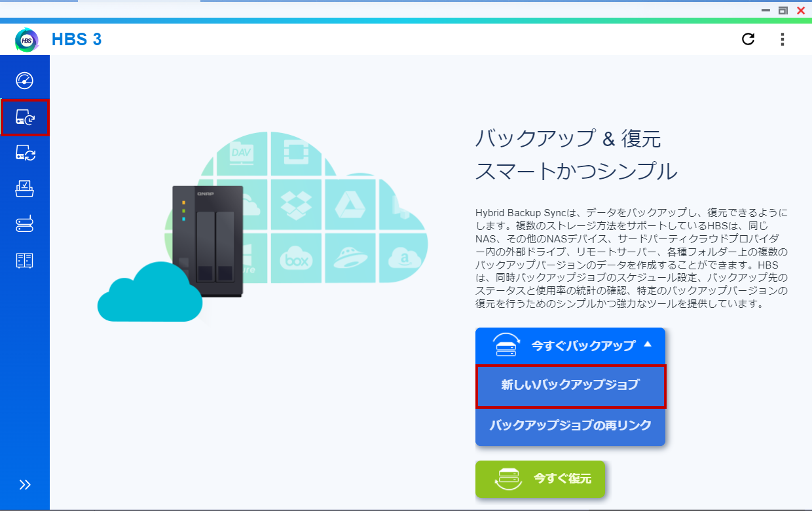Collapse the 今すぐバックアップ dropdown button
This screenshot has width=812, height=511.
(570, 345)
